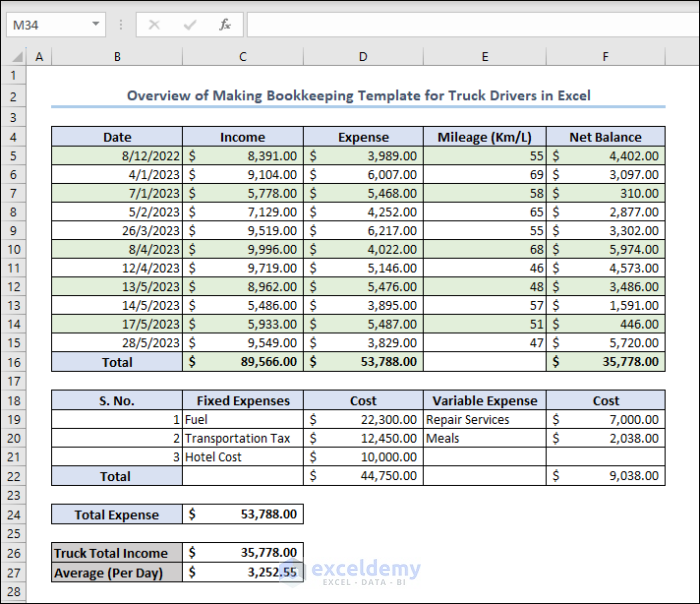700x604 pixels.
Task: Select the income cell 9,104.00
Action: pos(243,175)
